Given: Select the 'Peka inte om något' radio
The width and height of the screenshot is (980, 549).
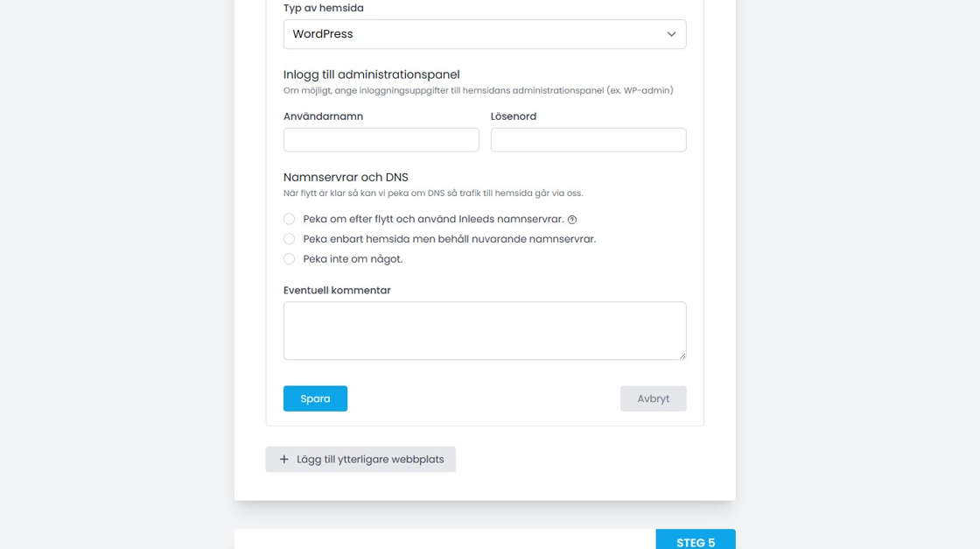Looking at the screenshot, I should [x=289, y=259].
